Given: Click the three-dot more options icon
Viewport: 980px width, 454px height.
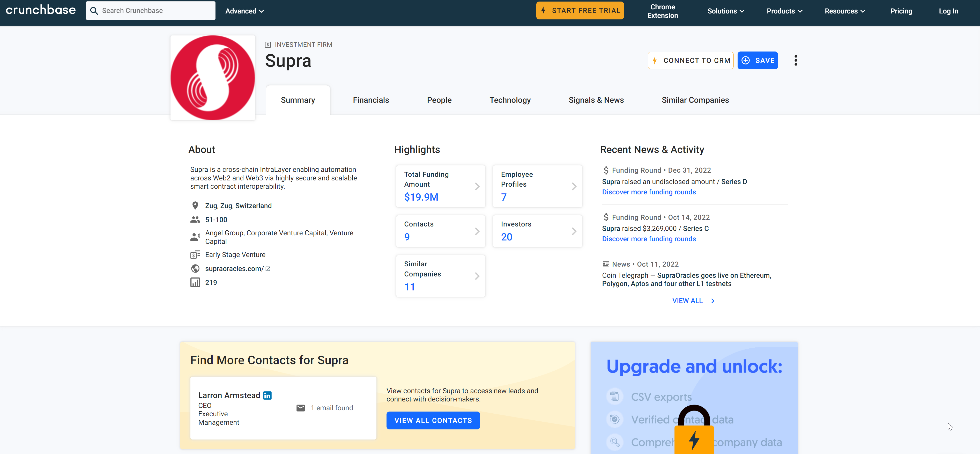Looking at the screenshot, I should tap(796, 61).
